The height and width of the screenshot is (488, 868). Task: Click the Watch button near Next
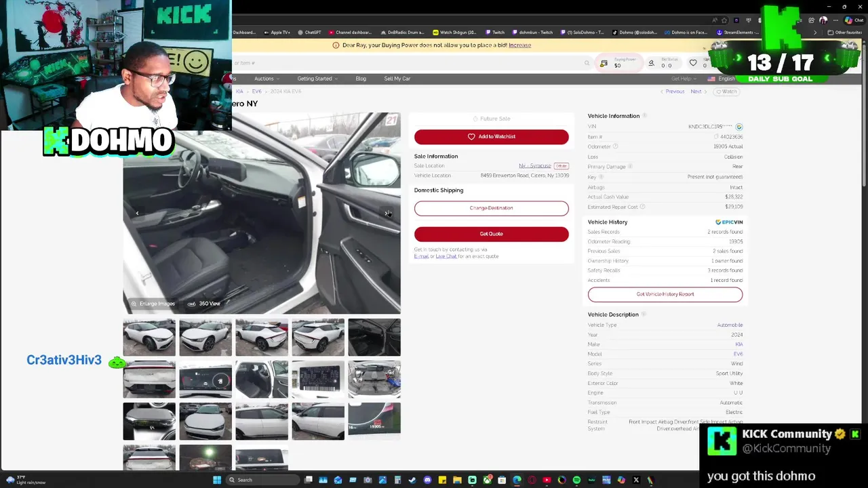click(x=727, y=91)
